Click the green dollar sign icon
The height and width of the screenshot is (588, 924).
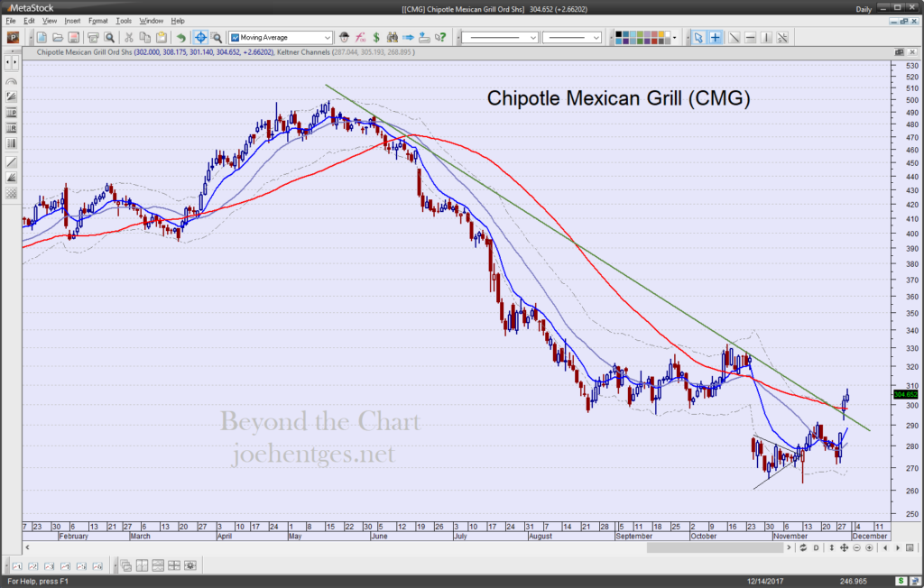[376, 38]
